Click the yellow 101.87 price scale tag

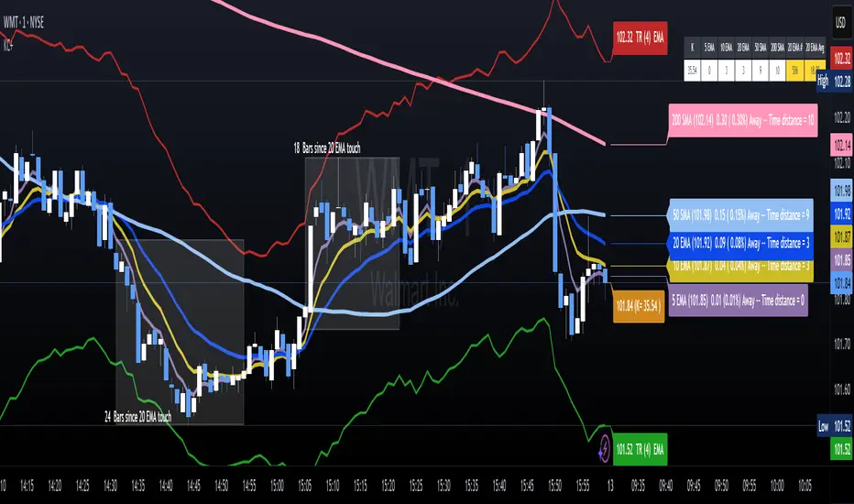tap(841, 237)
